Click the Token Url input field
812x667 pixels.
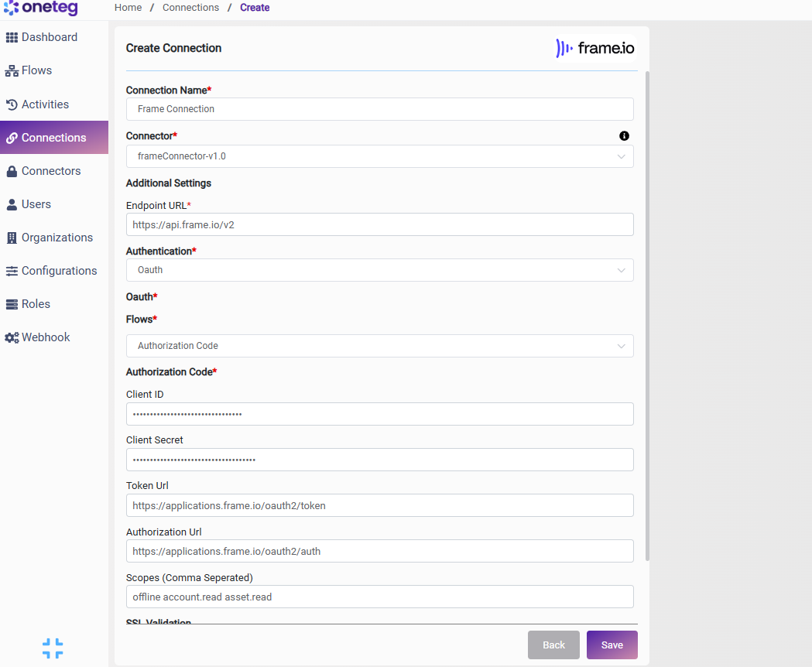click(379, 505)
